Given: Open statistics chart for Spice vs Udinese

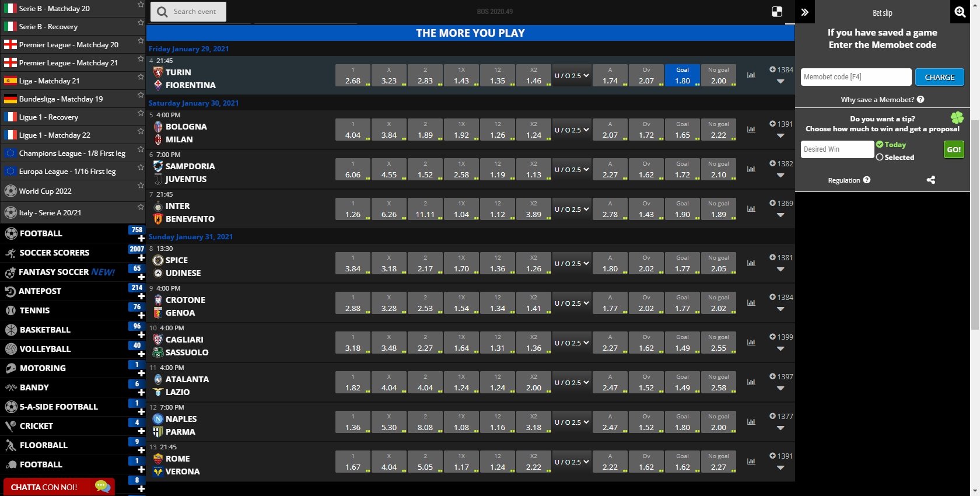Looking at the screenshot, I should (x=751, y=263).
